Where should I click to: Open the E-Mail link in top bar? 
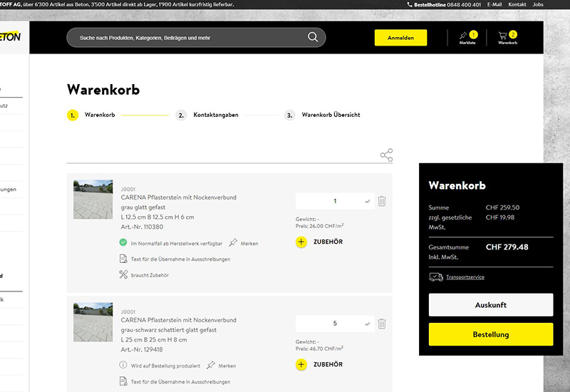click(494, 4)
